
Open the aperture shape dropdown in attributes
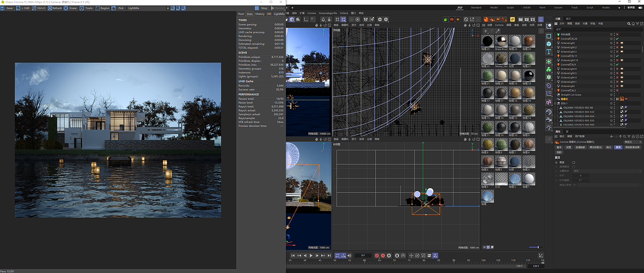pyautogui.click(x=608, y=171)
